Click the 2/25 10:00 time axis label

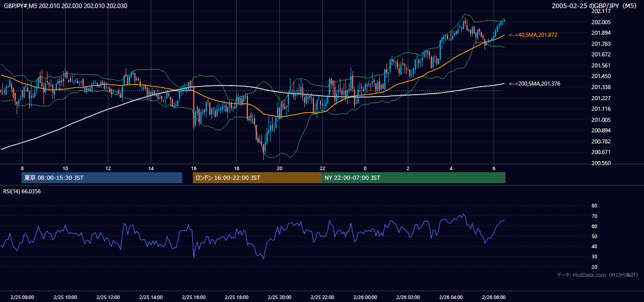tap(65, 297)
